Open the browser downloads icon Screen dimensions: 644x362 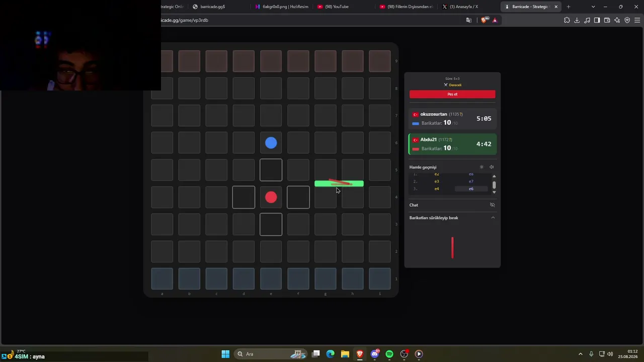point(577,20)
